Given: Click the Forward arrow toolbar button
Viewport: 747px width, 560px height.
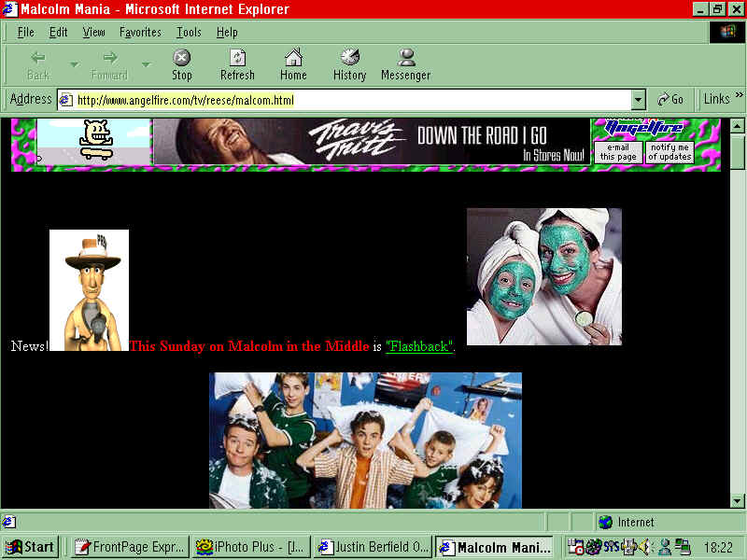Looking at the screenshot, I should (110, 64).
